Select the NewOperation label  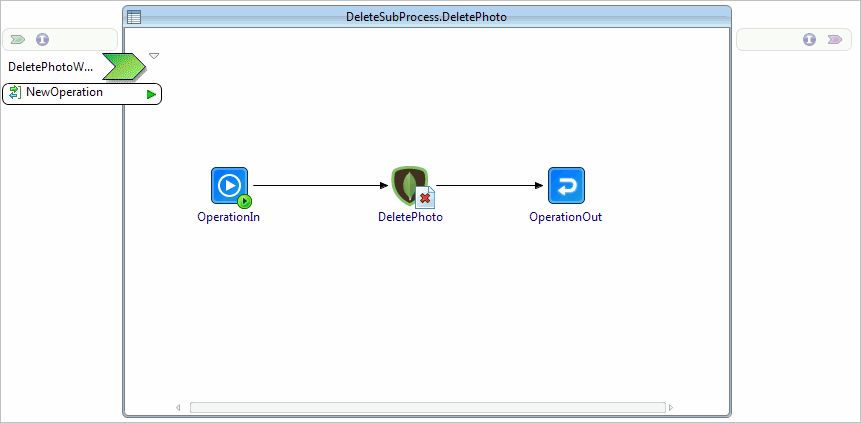point(64,92)
